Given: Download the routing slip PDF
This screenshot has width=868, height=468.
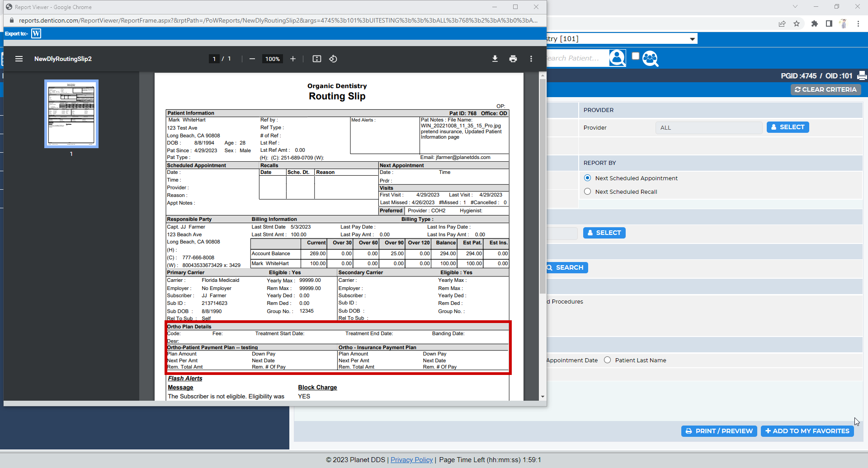Looking at the screenshot, I should pos(495,59).
